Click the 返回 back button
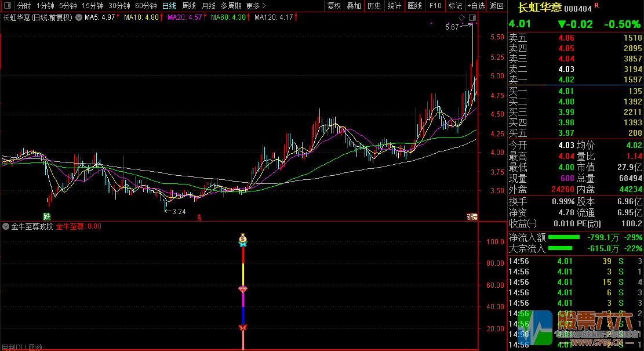This screenshot has height=351, width=644. [497, 6]
